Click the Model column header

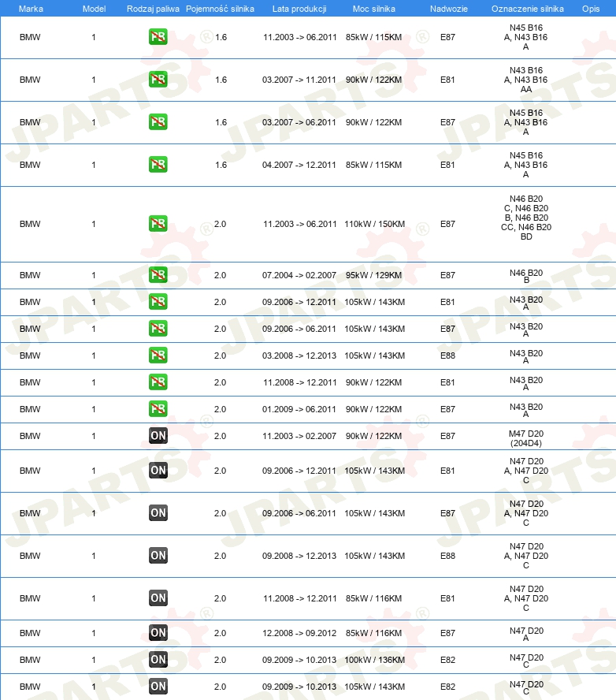pos(94,9)
